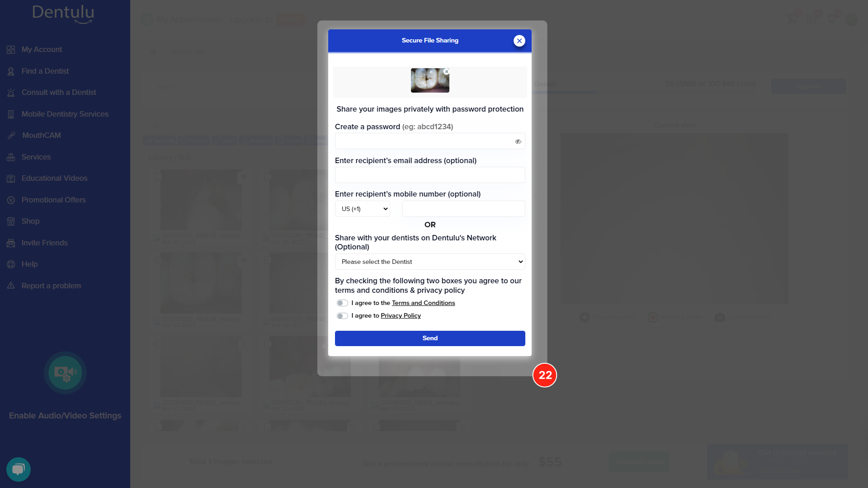The width and height of the screenshot is (868, 488).
Task: Toggle I agree to Privacy Policy
Action: click(x=342, y=315)
